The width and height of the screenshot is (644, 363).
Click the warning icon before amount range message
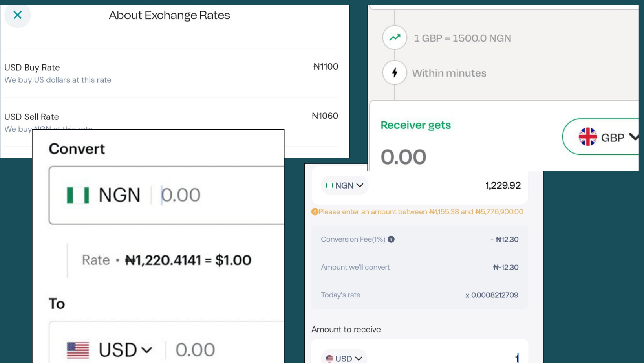(x=315, y=212)
